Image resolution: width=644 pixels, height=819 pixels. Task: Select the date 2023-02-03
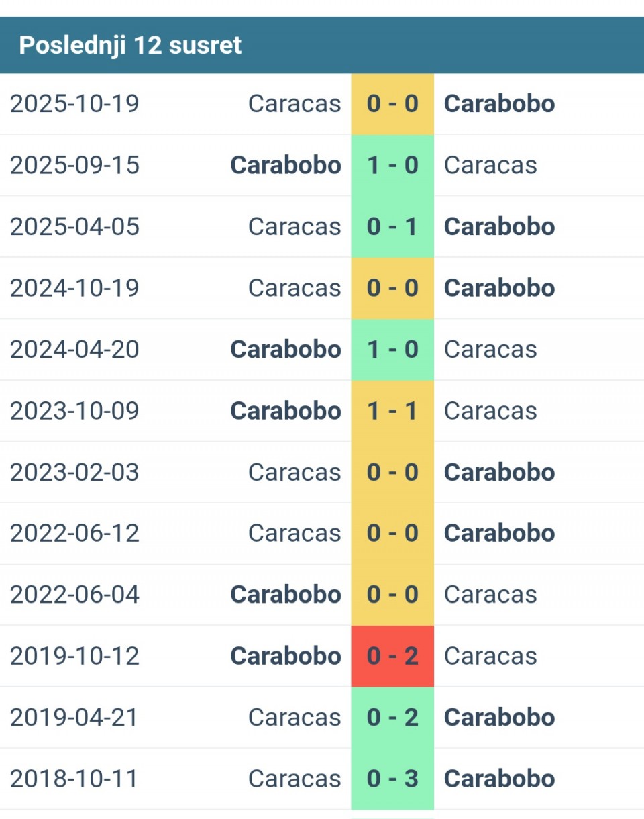74,472
